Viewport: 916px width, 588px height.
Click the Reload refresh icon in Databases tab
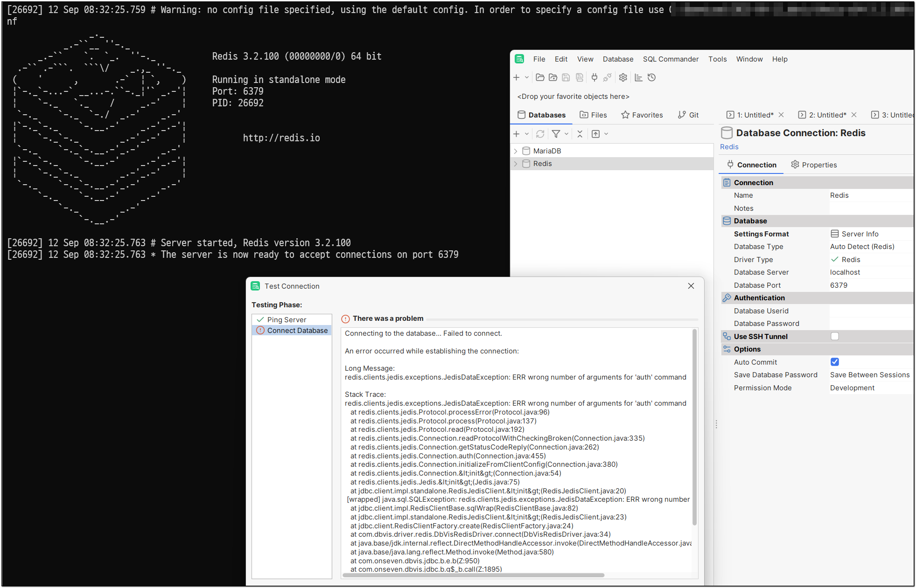[540, 134]
